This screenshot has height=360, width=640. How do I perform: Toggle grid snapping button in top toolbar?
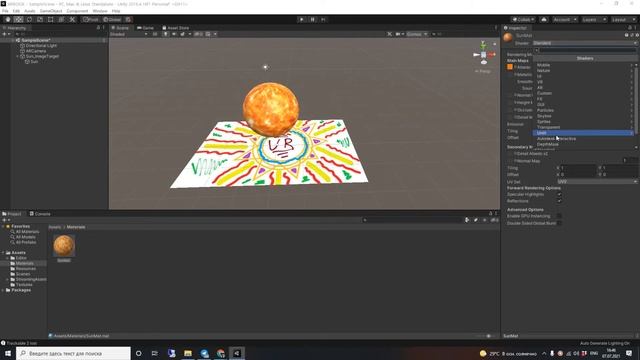128,19
